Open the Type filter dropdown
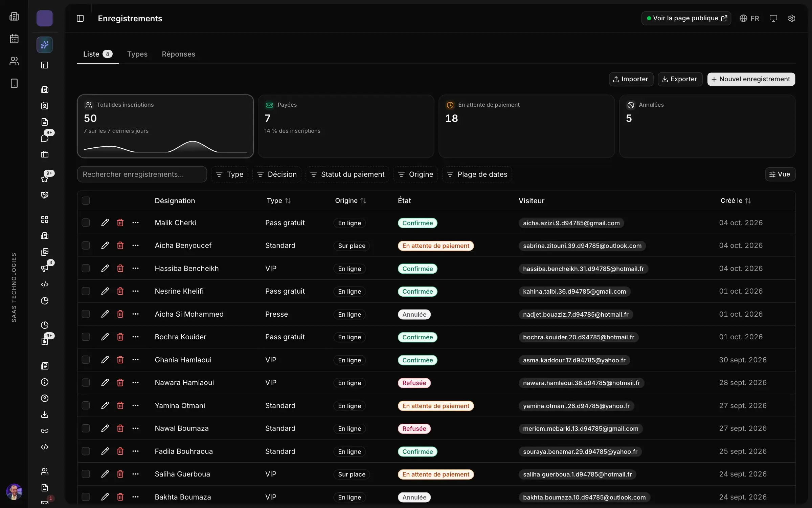 230,174
